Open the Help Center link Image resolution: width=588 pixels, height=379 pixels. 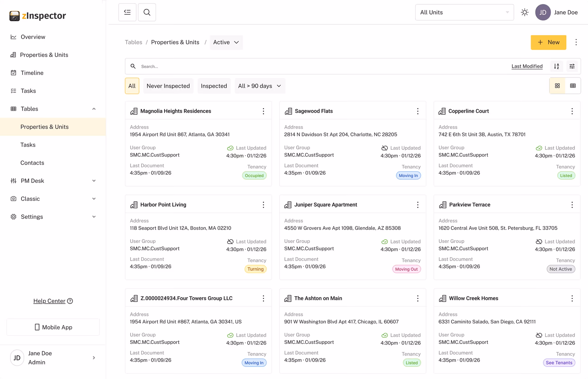click(49, 301)
